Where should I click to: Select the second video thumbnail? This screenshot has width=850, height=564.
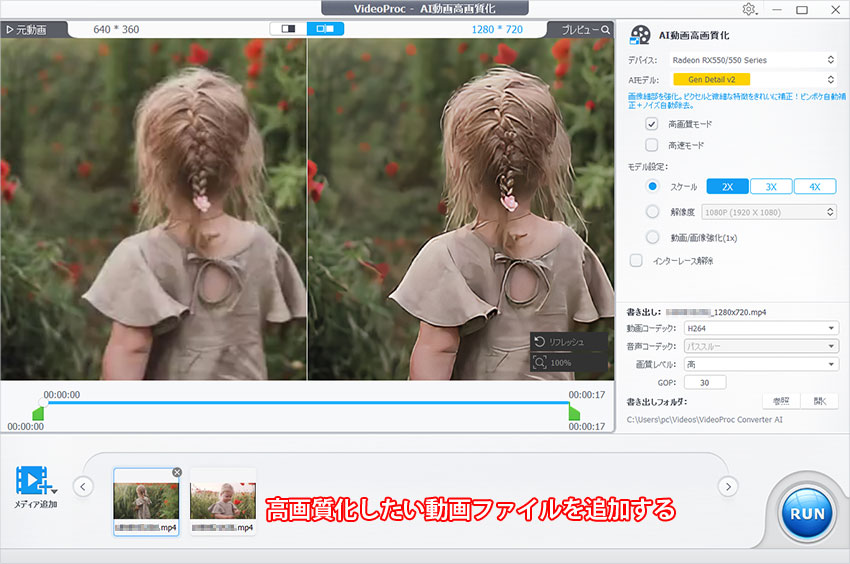(223, 502)
